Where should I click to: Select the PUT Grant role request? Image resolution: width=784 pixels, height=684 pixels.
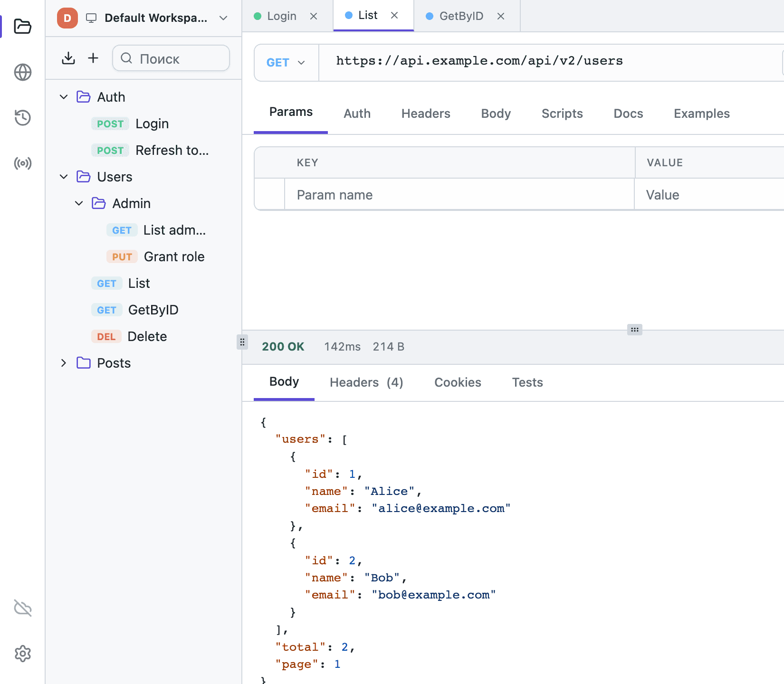coord(143,256)
